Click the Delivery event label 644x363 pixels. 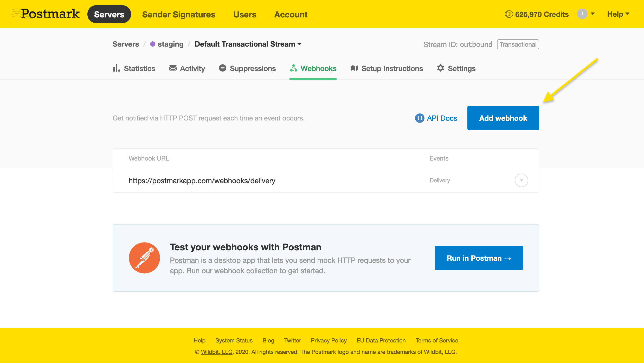(440, 180)
